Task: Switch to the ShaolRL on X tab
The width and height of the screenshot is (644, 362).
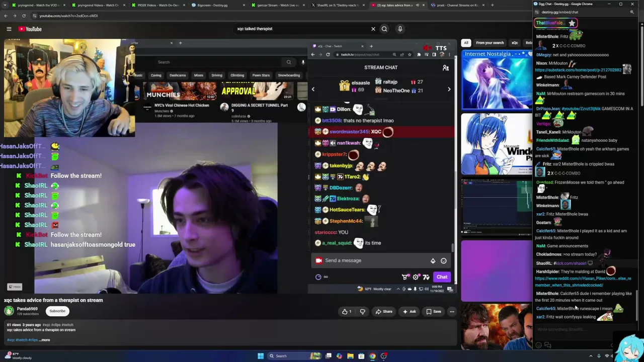Action: tap(337, 5)
